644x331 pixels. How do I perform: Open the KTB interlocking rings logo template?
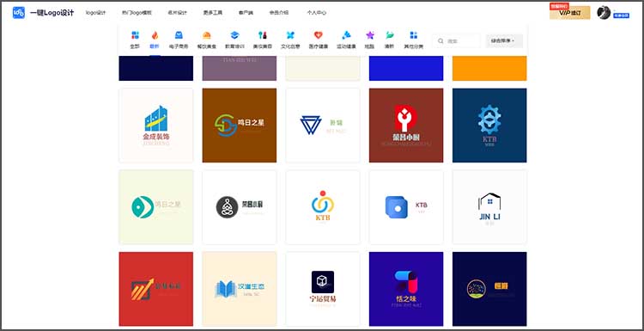coord(323,207)
